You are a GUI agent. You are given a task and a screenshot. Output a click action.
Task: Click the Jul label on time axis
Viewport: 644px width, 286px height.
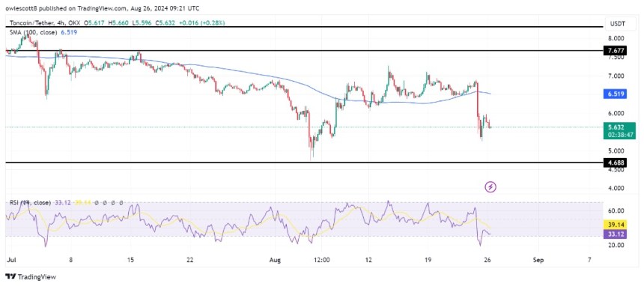pos(9,260)
